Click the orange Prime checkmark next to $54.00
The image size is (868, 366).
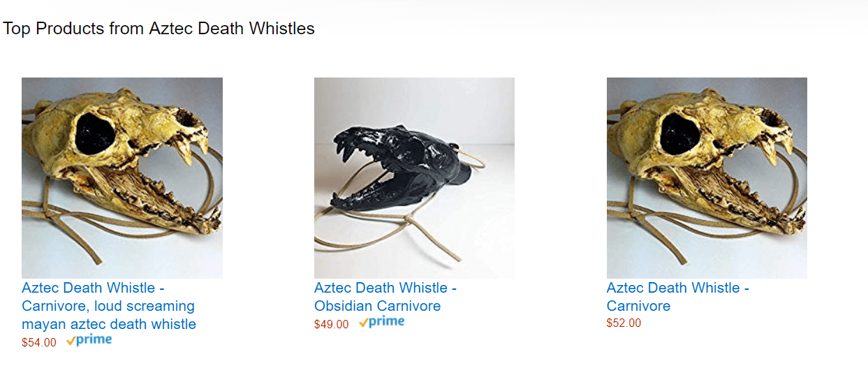coord(71,342)
